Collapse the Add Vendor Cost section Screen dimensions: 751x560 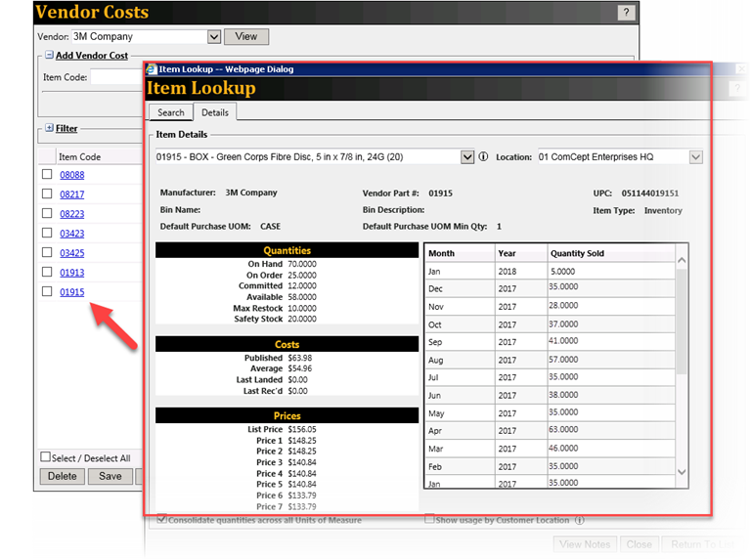[x=48, y=56]
